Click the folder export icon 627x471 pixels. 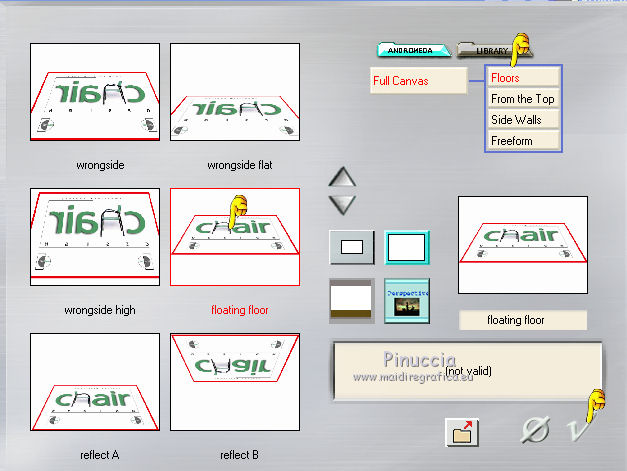pos(462,432)
